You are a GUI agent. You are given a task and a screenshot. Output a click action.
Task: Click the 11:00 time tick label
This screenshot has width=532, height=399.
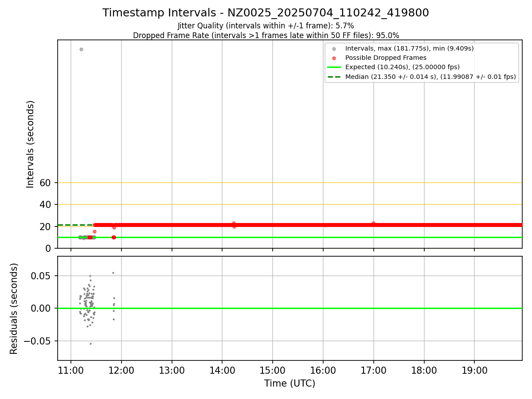tap(71, 371)
